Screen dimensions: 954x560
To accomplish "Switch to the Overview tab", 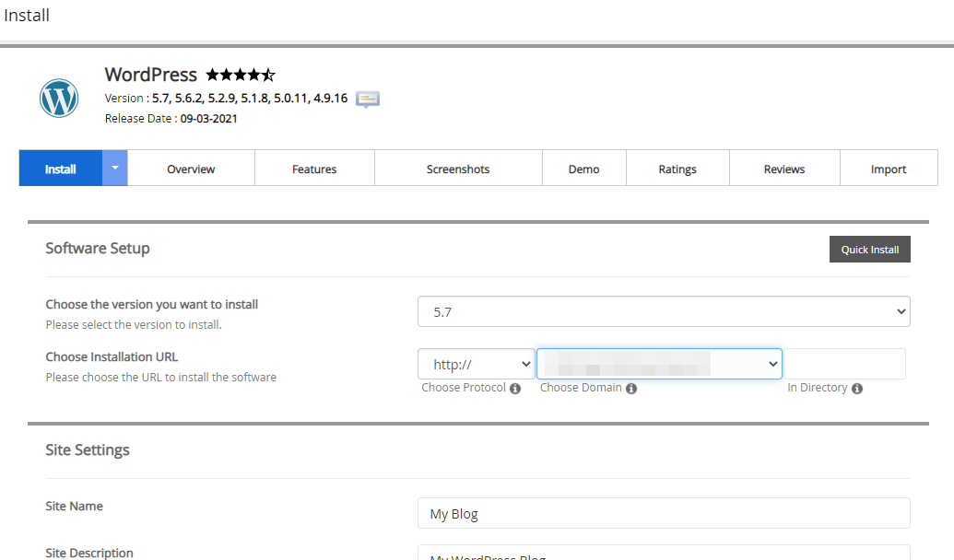I will pyautogui.click(x=191, y=168).
